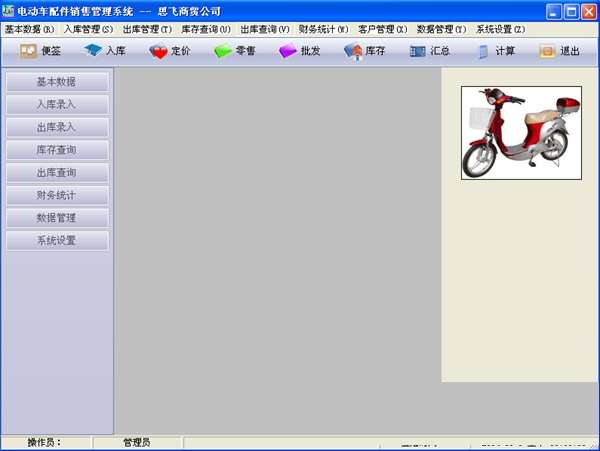
Task: Close the application window
Action: pyautogui.click(x=590, y=12)
